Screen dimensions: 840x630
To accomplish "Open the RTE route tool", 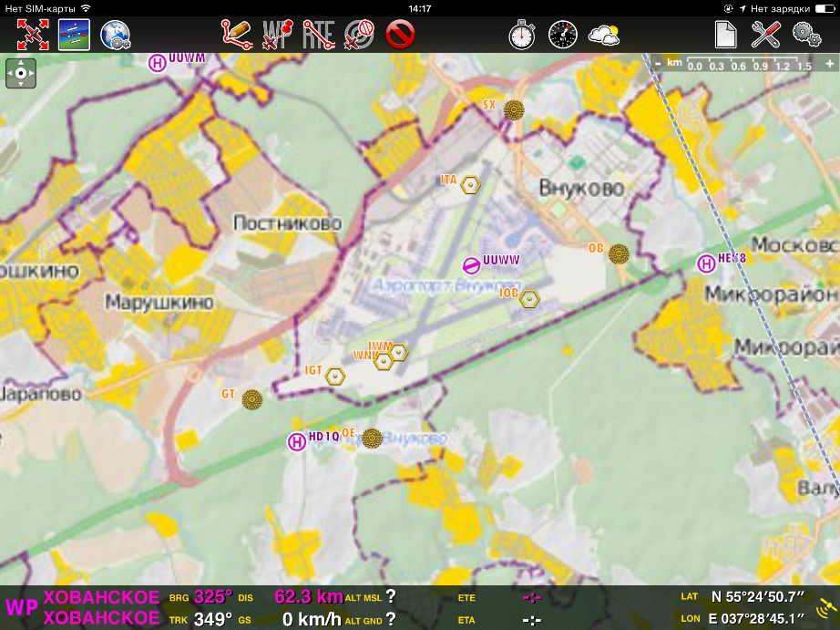I will pyautogui.click(x=318, y=35).
